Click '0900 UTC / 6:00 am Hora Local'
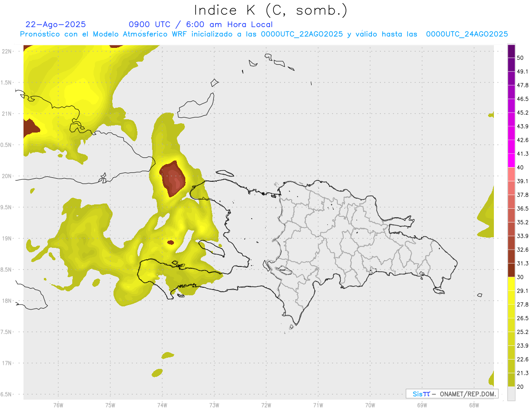 200,24
